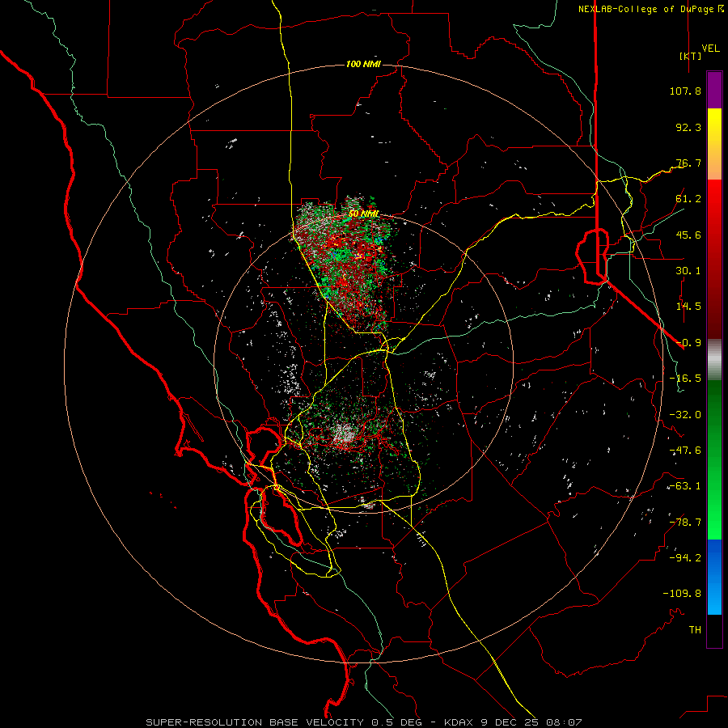Select the 107.8 legend value
Screen dimensions: 728x728
point(685,91)
